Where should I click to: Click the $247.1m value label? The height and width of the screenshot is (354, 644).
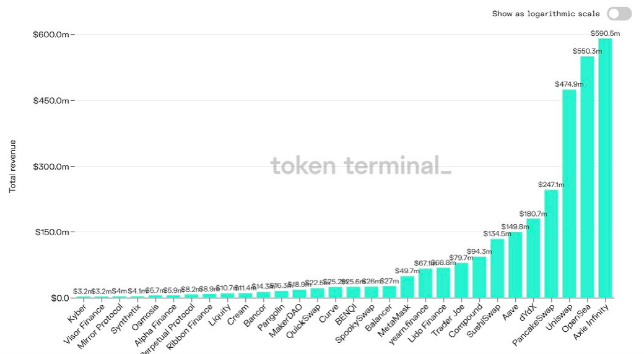point(551,185)
